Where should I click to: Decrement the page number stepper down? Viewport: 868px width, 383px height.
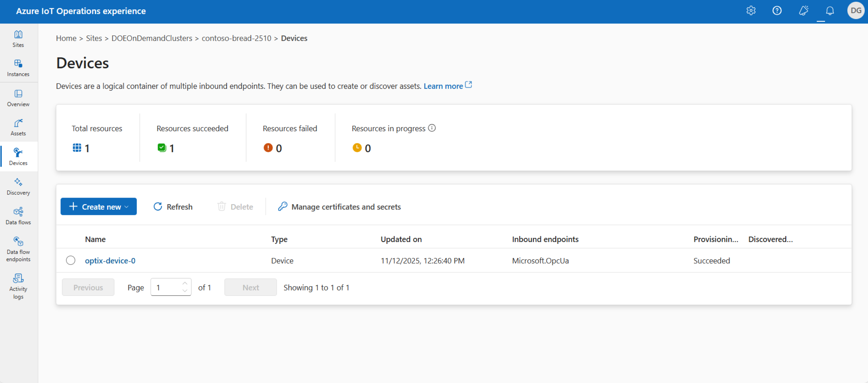click(185, 291)
